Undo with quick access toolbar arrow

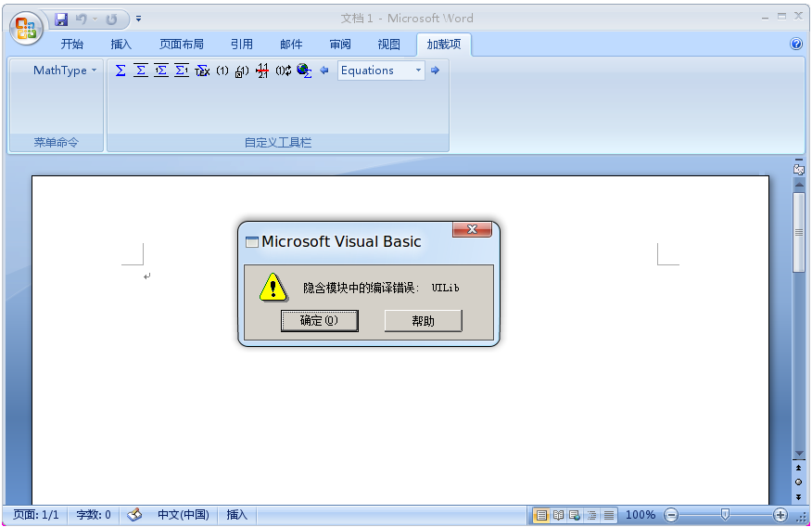pos(82,19)
